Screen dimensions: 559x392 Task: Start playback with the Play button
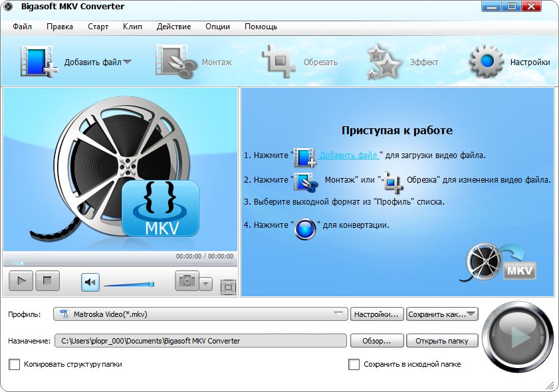tap(21, 280)
